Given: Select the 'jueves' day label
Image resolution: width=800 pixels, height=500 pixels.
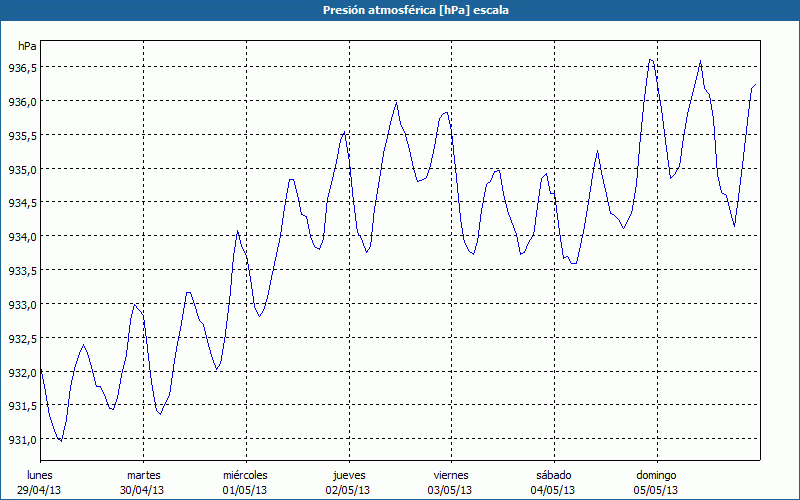Looking at the screenshot, I should click(348, 475).
